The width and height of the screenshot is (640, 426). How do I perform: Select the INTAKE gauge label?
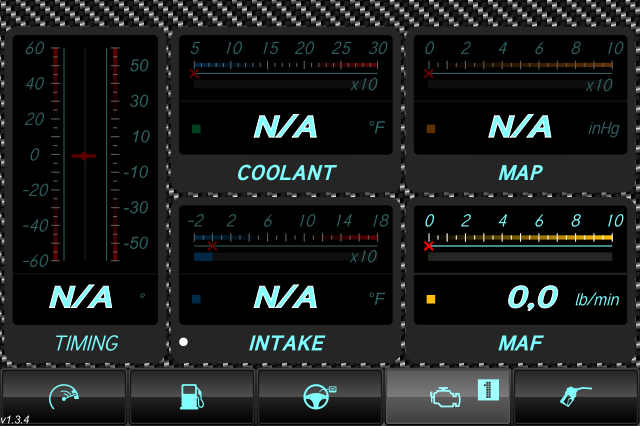click(287, 343)
